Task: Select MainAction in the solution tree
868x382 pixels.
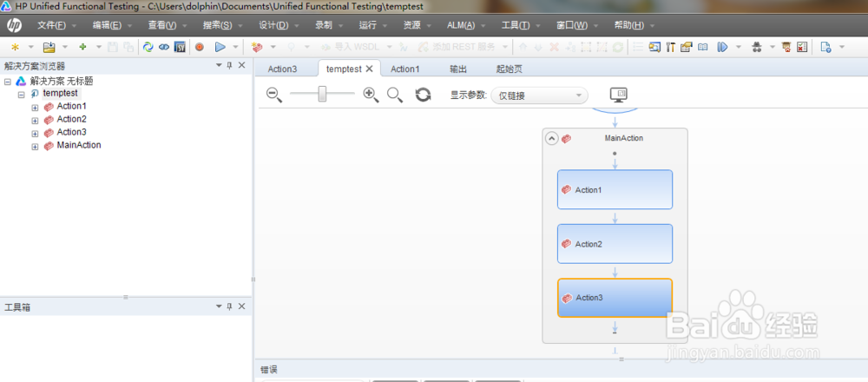Action: pyautogui.click(x=79, y=146)
